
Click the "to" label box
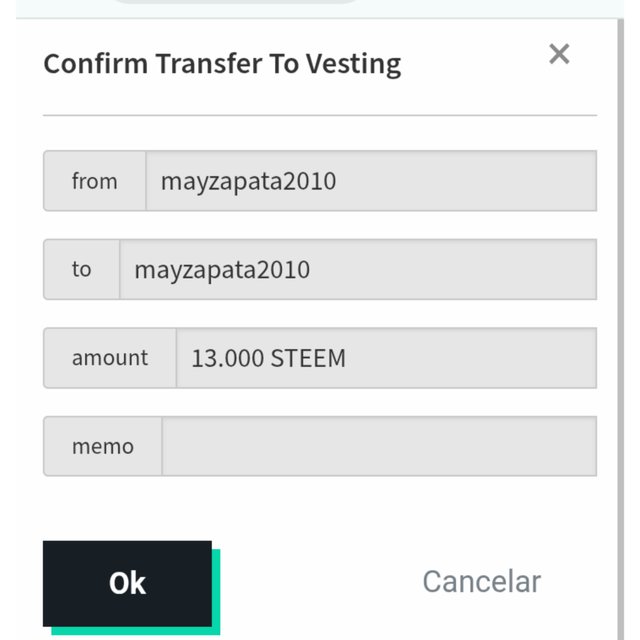click(82, 269)
